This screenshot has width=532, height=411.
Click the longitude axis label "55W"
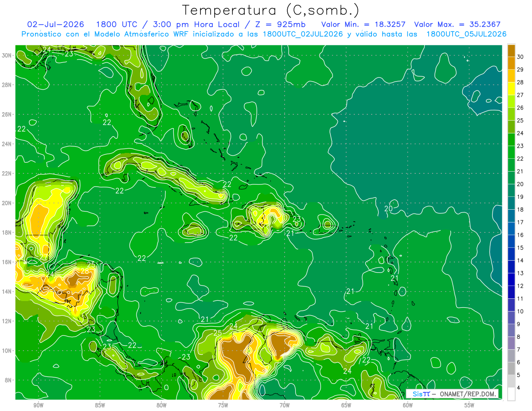tap(469, 405)
